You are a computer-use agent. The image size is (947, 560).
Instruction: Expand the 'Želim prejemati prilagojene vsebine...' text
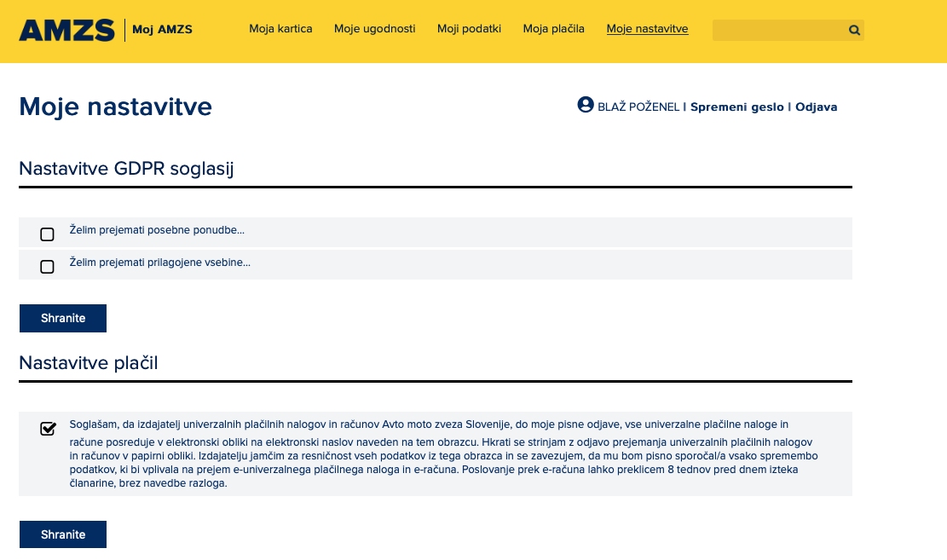coord(159,263)
